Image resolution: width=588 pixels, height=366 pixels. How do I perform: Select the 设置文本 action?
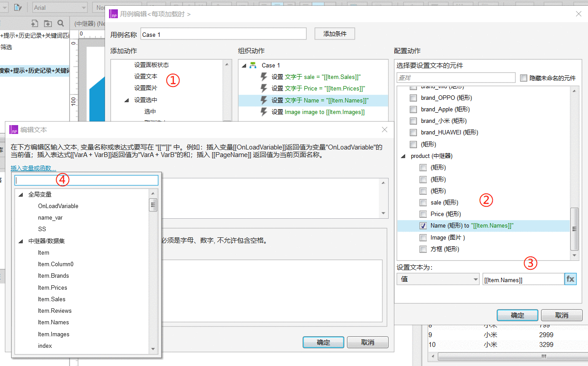tap(146, 76)
